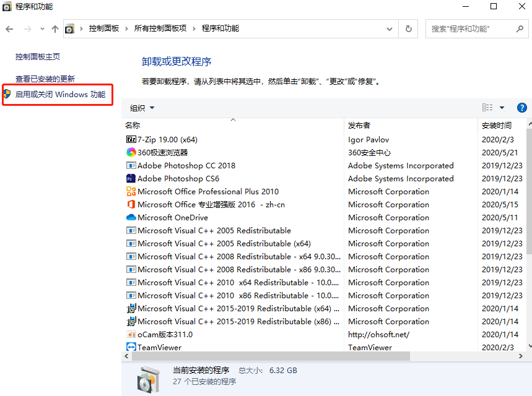The height and width of the screenshot is (396, 532).
Task: Select the oCam 版本311.0 icon
Action: click(131, 334)
